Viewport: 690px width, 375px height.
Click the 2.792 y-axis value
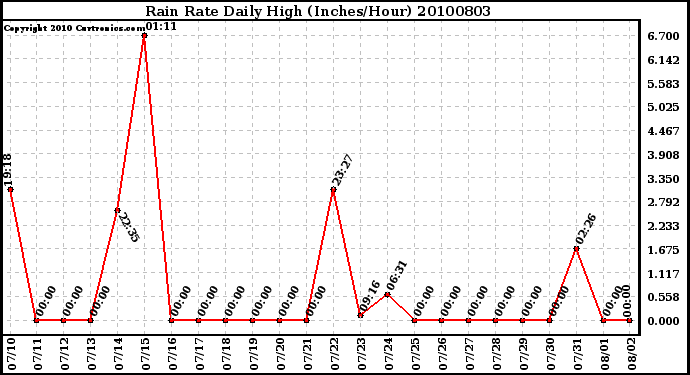(x=664, y=202)
